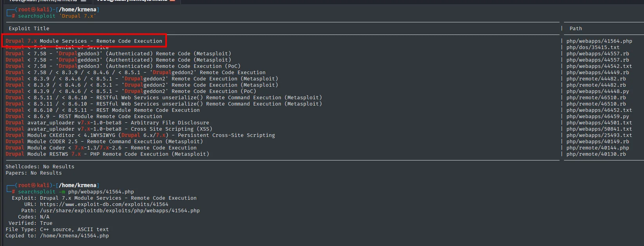Click the "Codes: N/A" line
644x246 pixels.
click(x=34, y=217)
